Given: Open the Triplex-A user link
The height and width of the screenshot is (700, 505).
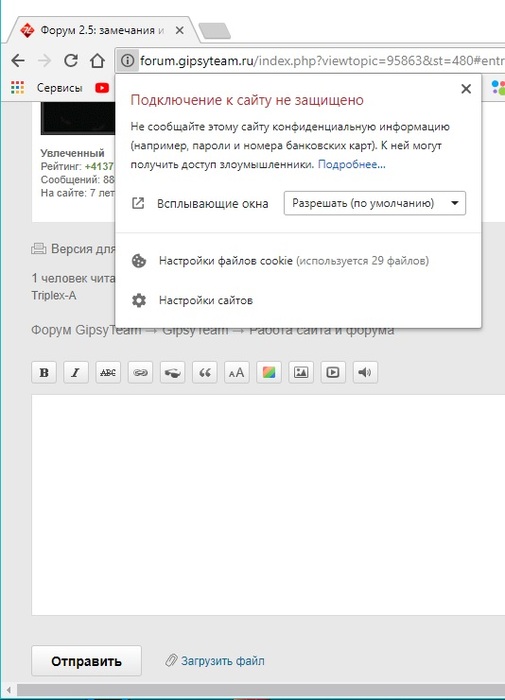Looking at the screenshot, I should [x=54, y=296].
